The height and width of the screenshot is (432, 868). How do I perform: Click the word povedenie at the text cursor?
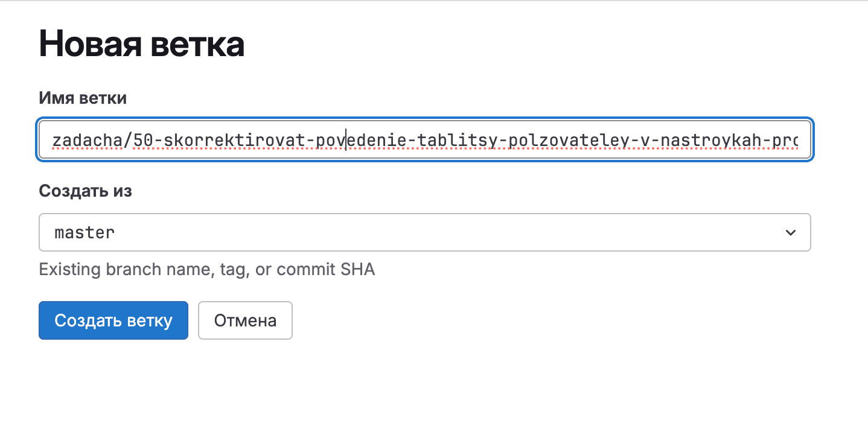point(361,141)
